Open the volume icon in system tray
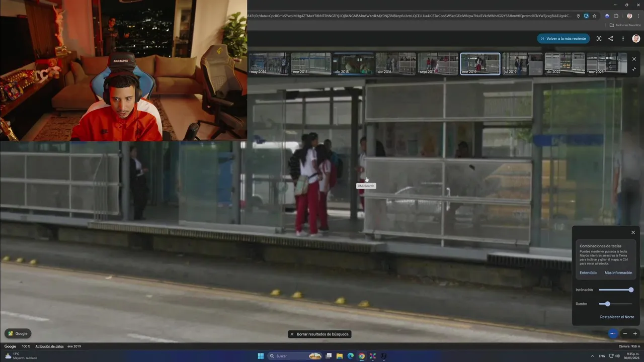 pyautogui.click(x=617, y=356)
